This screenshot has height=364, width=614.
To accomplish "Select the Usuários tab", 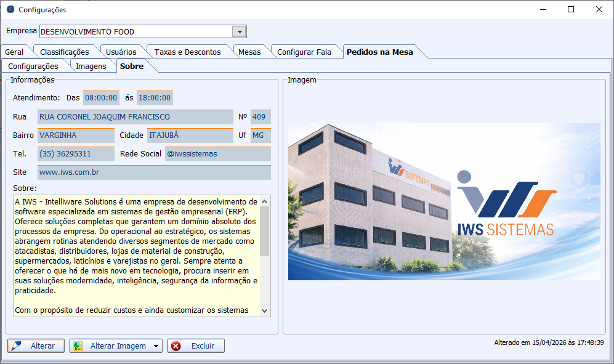I will pyautogui.click(x=121, y=52).
